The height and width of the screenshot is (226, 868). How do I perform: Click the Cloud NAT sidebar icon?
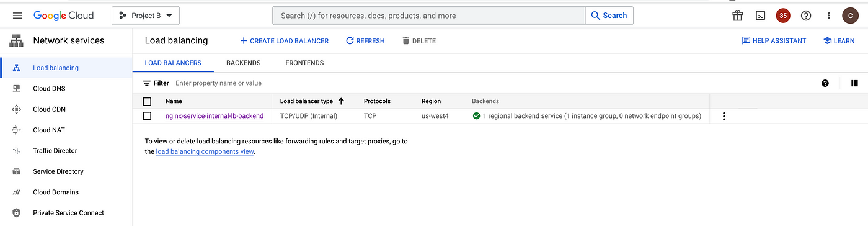17,130
